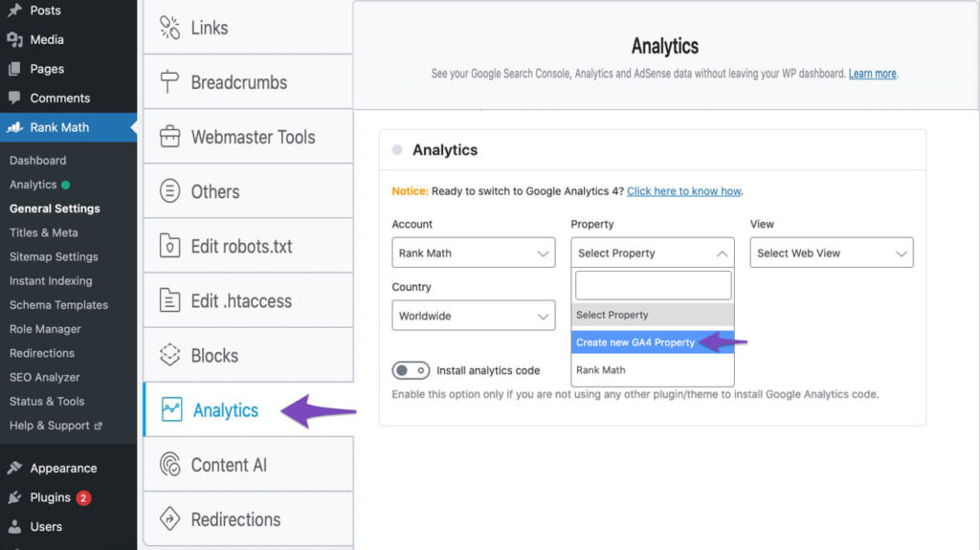Click the Links chain icon
This screenshot has width=980, height=550.
(169, 28)
